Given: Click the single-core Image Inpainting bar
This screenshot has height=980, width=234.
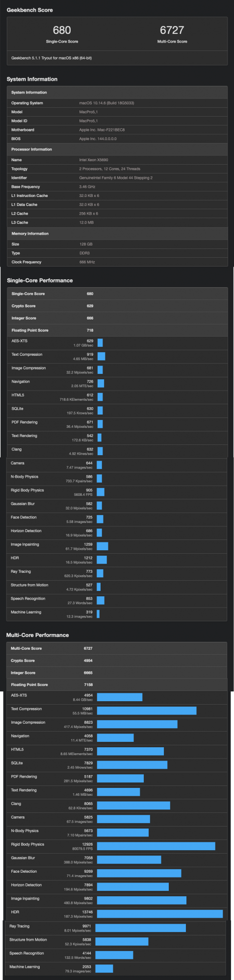Looking at the screenshot, I should point(103,546).
